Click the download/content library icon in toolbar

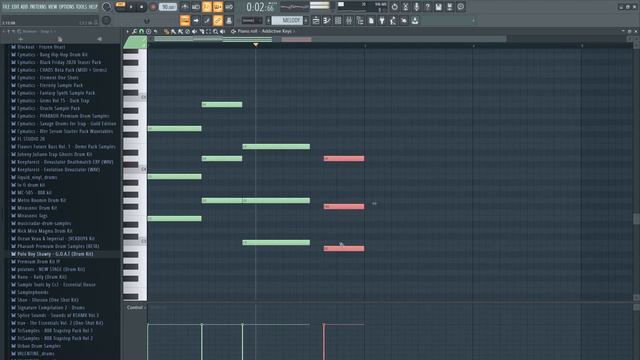click(415, 20)
